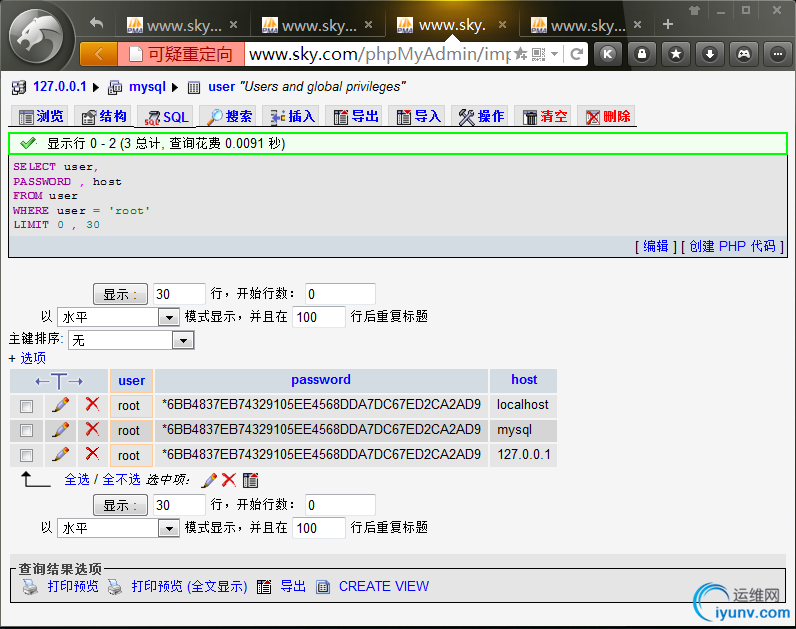The width and height of the screenshot is (796, 629).
Task: Delete row with host localhost
Action: [x=92, y=404]
